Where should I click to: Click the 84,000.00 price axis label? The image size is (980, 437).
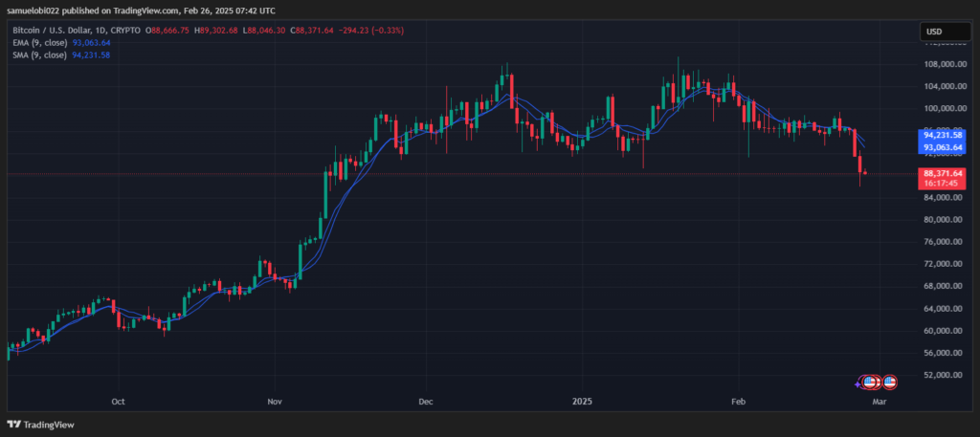[942, 197]
